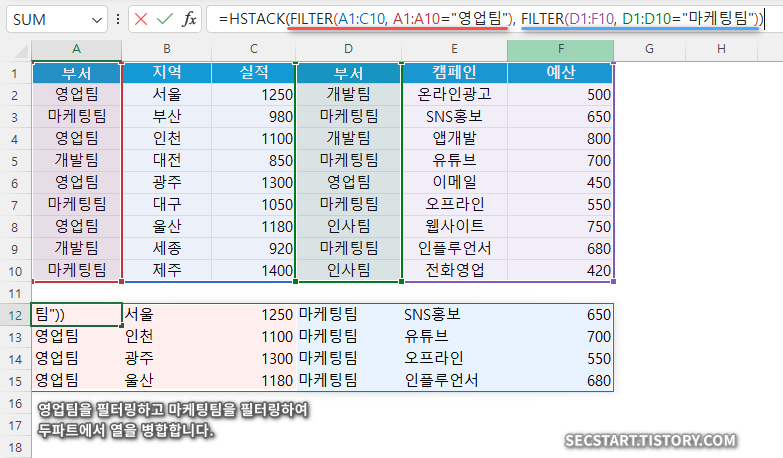Viewport: 783px width, 458px height.
Task: Click cell '웹사이트' in column E
Action: 454,226
